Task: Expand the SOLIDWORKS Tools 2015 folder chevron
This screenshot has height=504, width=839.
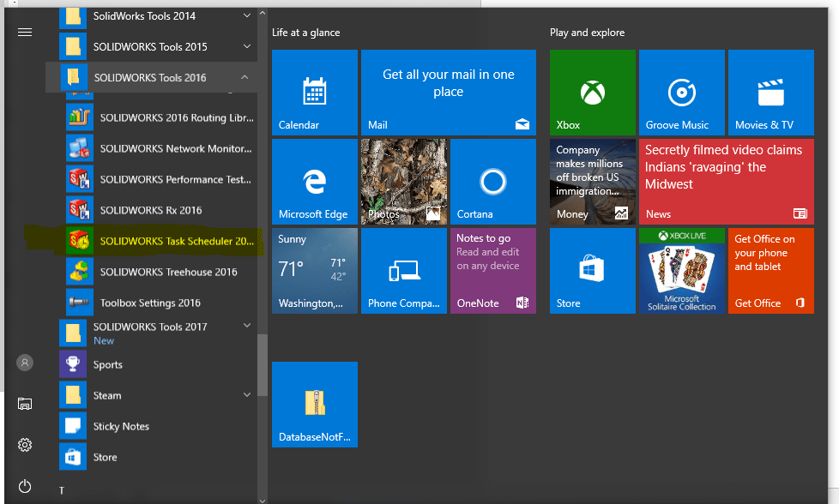Action: coord(247,46)
